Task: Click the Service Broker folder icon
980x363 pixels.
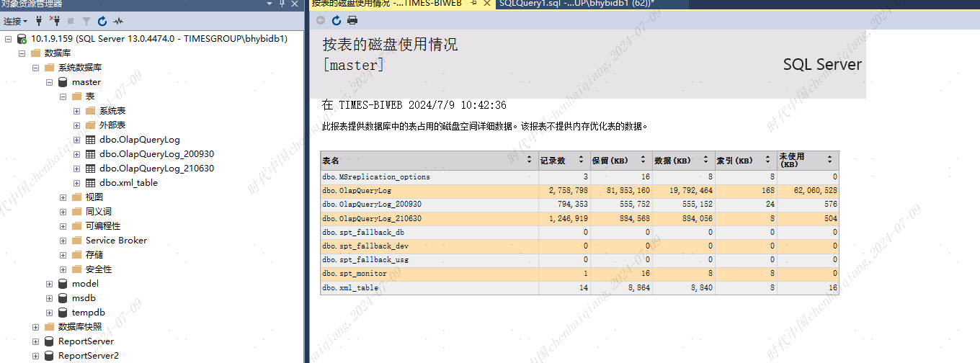Action: tap(76, 241)
